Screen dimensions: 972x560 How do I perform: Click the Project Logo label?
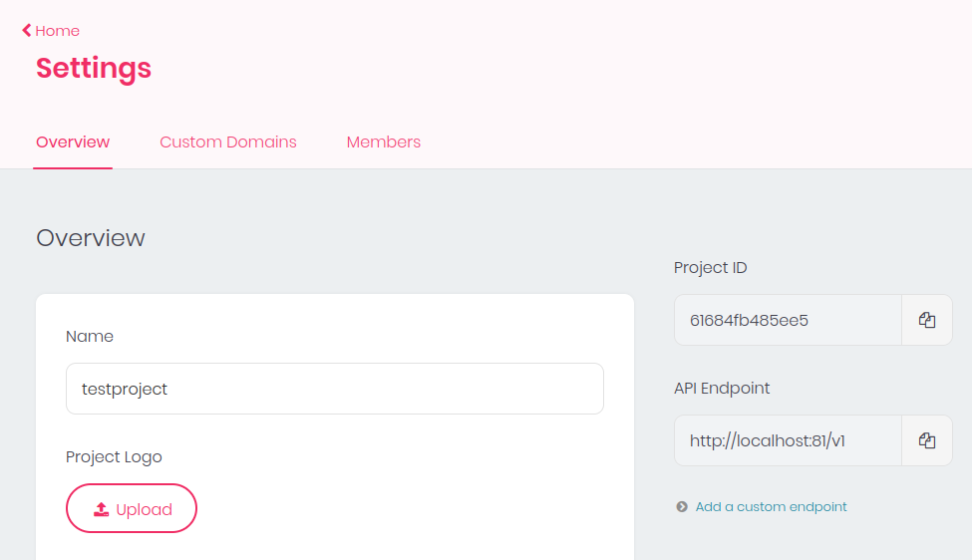114,457
